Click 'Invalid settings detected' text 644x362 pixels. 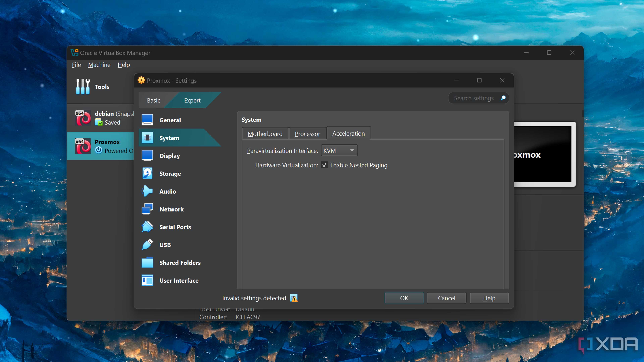[x=254, y=298]
